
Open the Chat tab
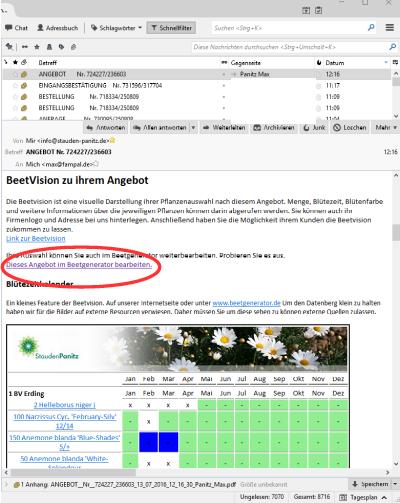point(16,28)
